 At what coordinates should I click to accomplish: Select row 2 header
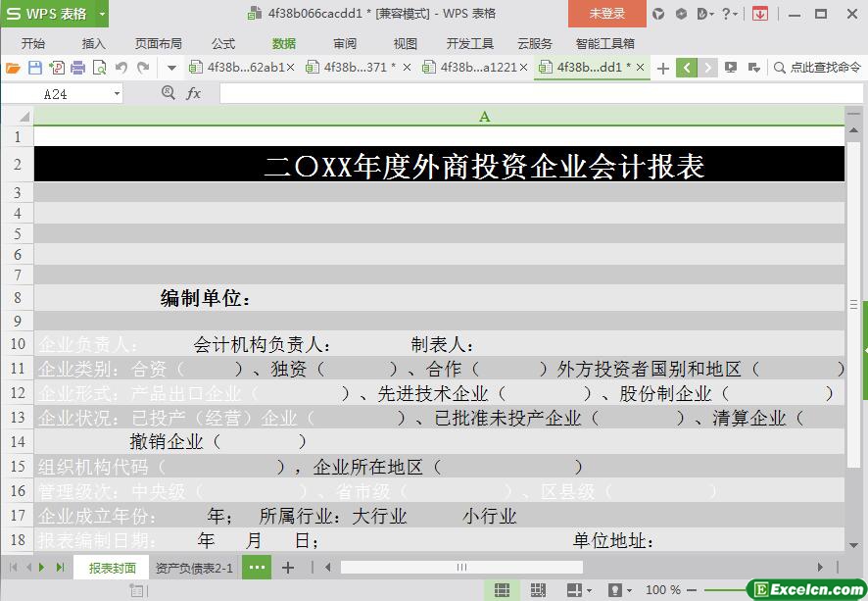(x=18, y=164)
